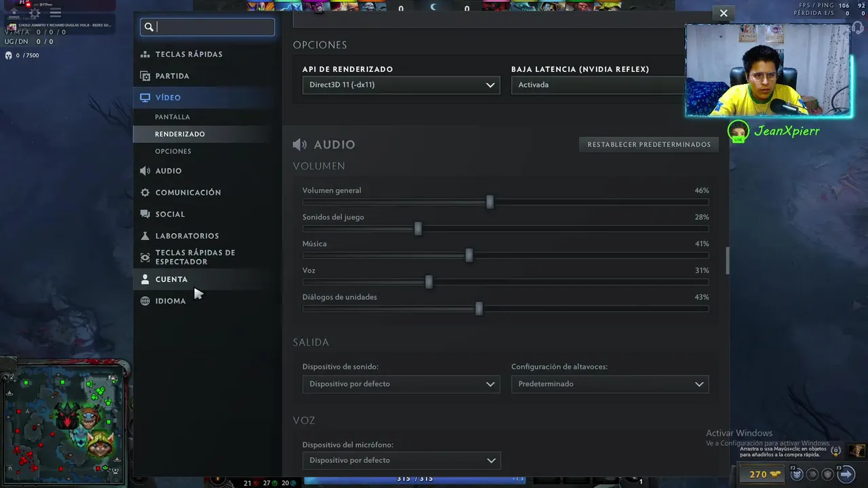The width and height of the screenshot is (868, 488).
Task: Expand the Dispositivo del micrófono dropdown
Action: [401, 460]
